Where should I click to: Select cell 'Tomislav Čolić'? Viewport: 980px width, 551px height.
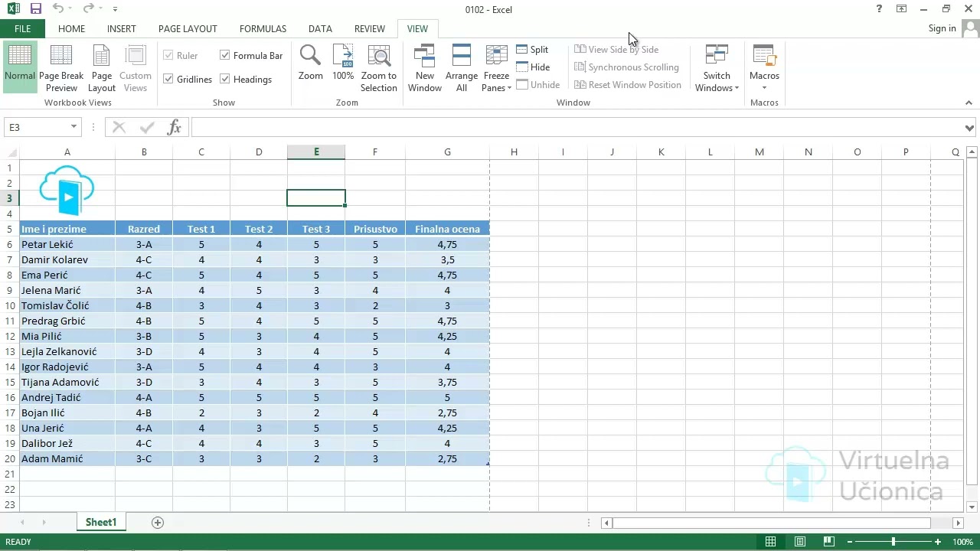pyautogui.click(x=67, y=305)
